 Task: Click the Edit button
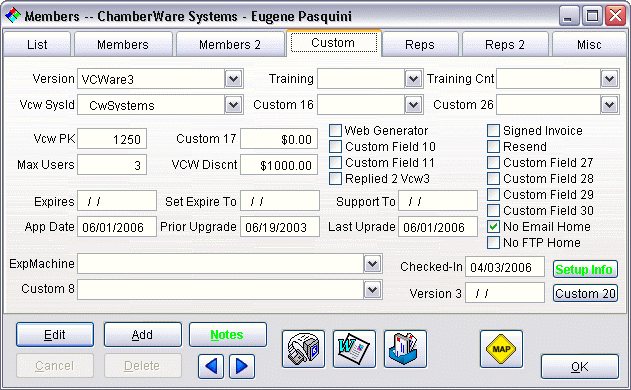(55, 334)
